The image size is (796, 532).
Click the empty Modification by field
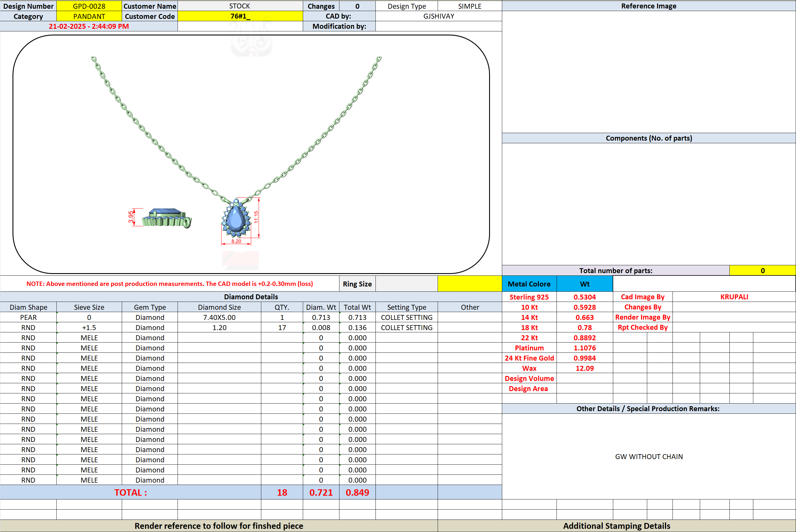[439, 26]
